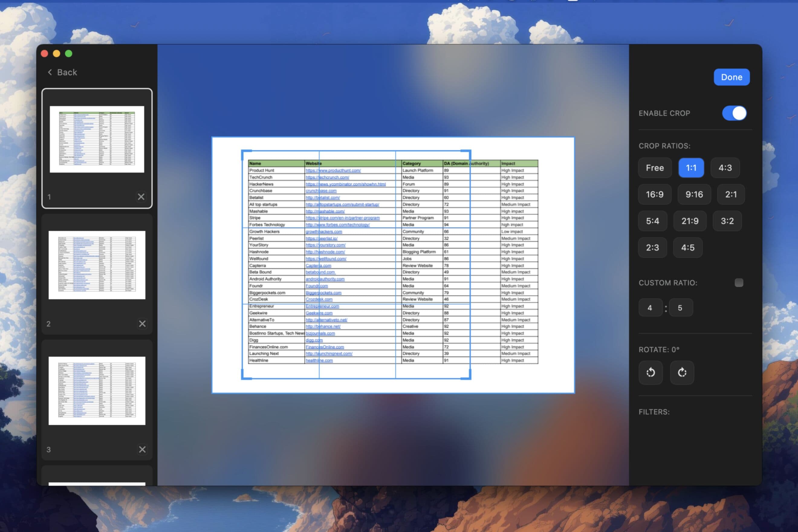This screenshot has width=798, height=532.
Task: Click the yellow minimize window button
Action: point(57,54)
